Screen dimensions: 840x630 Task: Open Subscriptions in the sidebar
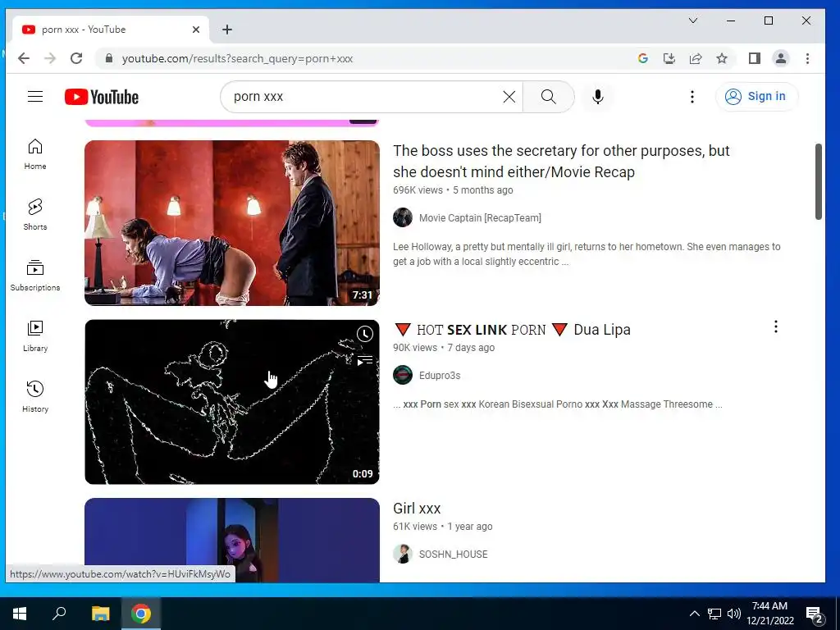pos(34,276)
